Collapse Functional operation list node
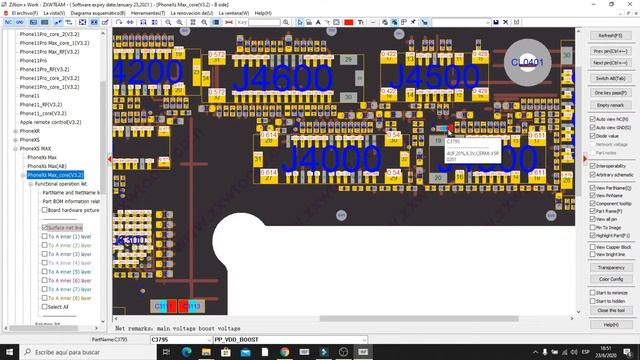Screen dimensions: 640x360 tap(31, 184)
